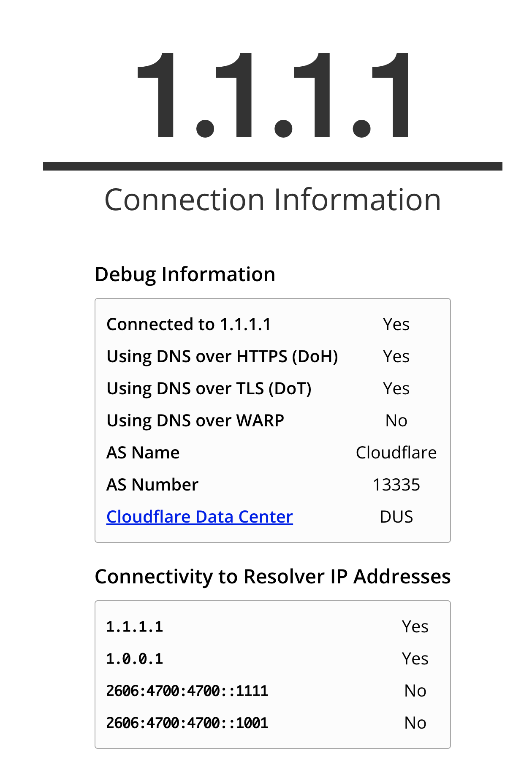Viewport: 532px width, 759px height.
Task: Click the 1.0.0.1 resolver address entry
Action: (134, 658)
